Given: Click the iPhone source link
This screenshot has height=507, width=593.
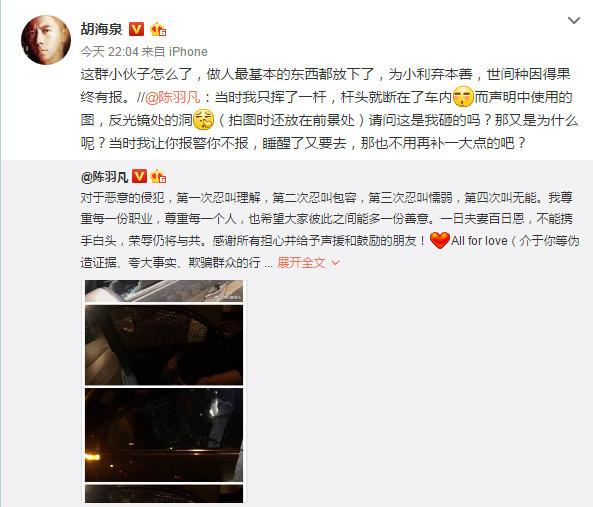Looking at the screenshot, I should point(188,52).
